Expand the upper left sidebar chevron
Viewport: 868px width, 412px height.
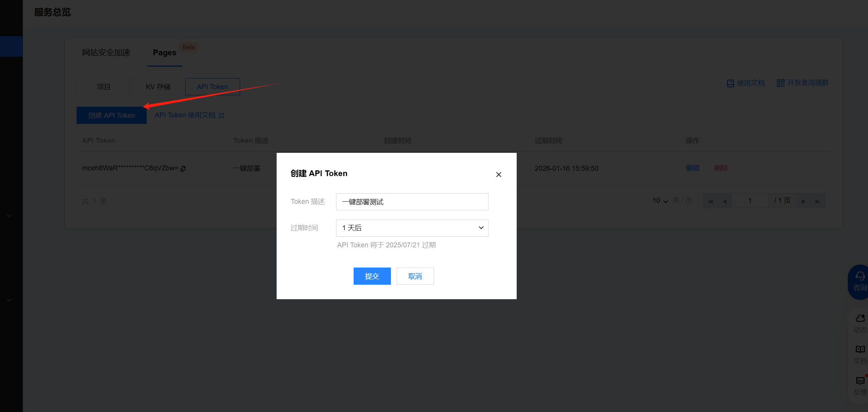click(9, 215)
